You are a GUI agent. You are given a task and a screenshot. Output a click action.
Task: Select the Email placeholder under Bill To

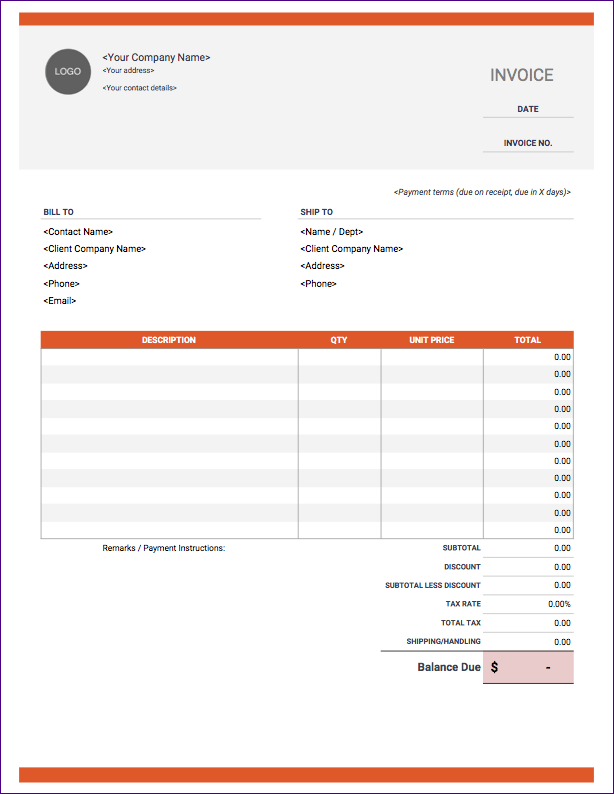60,301
